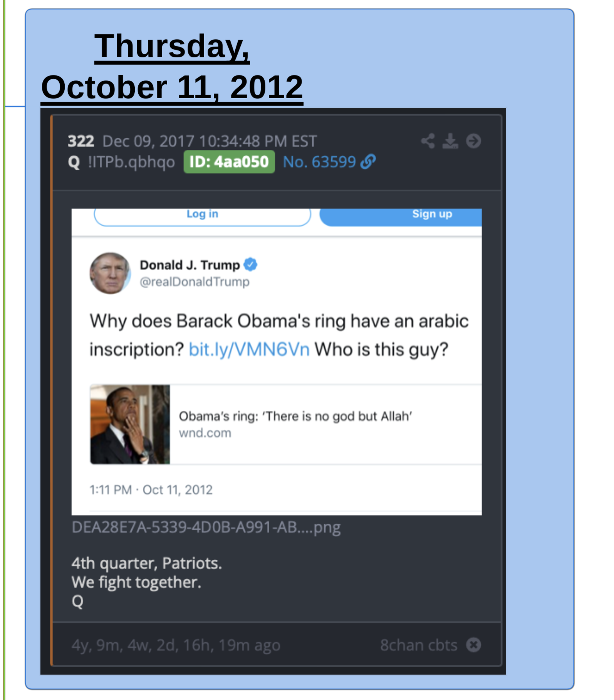This screenshot has width=614, height=700.
Task: Click the 1:11 PM Oct 11, 2012 timestamp
Action: tap(151, 490)
